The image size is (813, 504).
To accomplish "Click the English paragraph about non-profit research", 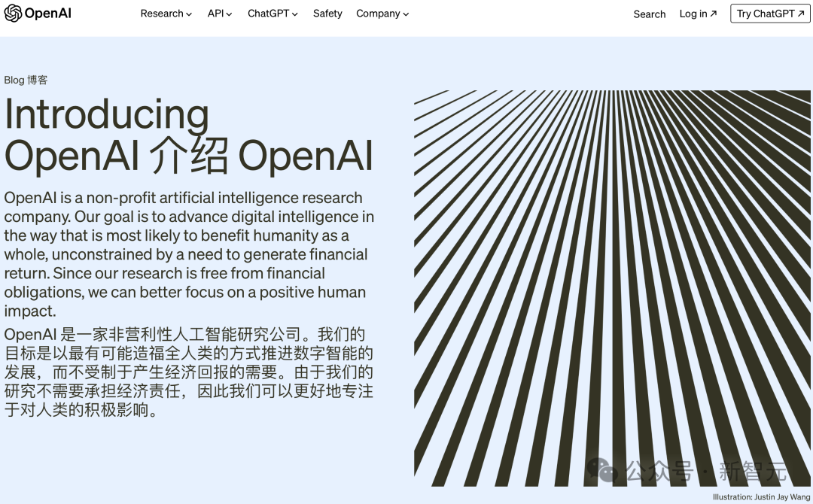I will (x=188, y=254).
